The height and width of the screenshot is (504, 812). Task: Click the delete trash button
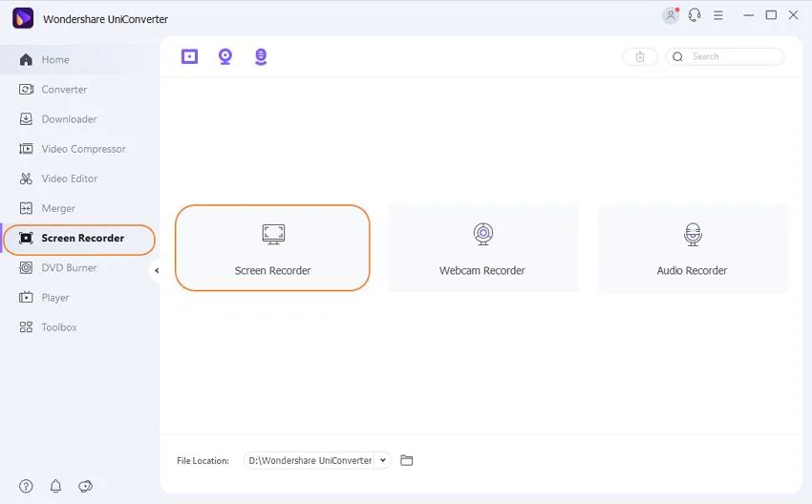[x=640, y=57]
